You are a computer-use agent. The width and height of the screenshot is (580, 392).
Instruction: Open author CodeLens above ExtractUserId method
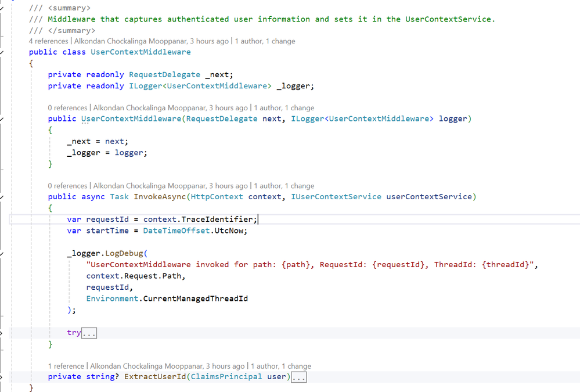[167, 366]
